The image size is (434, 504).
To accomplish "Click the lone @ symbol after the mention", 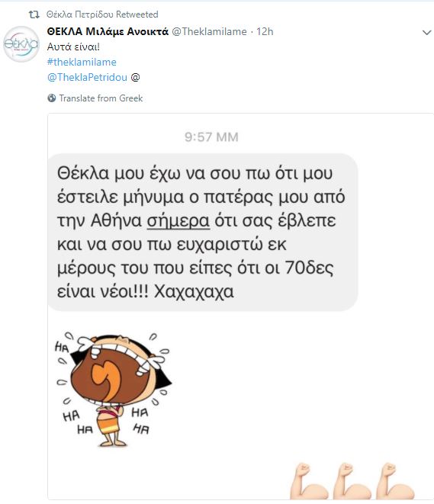I will coord(135,78).
